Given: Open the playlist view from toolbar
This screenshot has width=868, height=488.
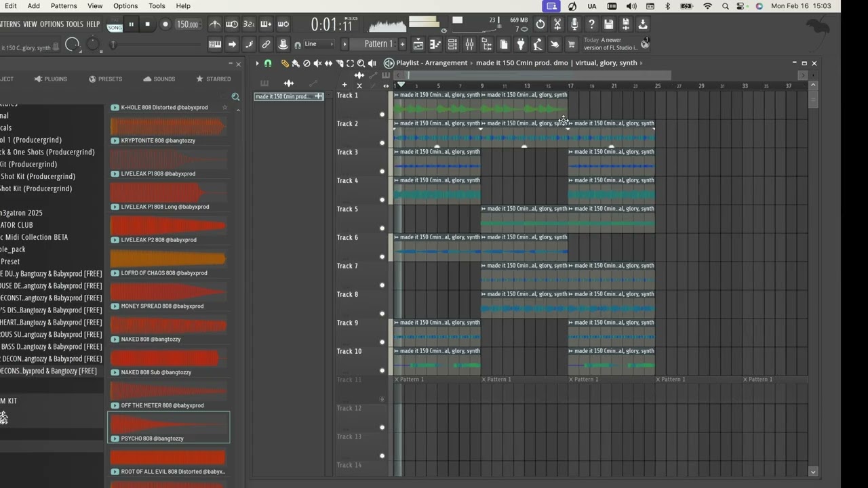Looking at the screenshot, I should coord(418,45).
